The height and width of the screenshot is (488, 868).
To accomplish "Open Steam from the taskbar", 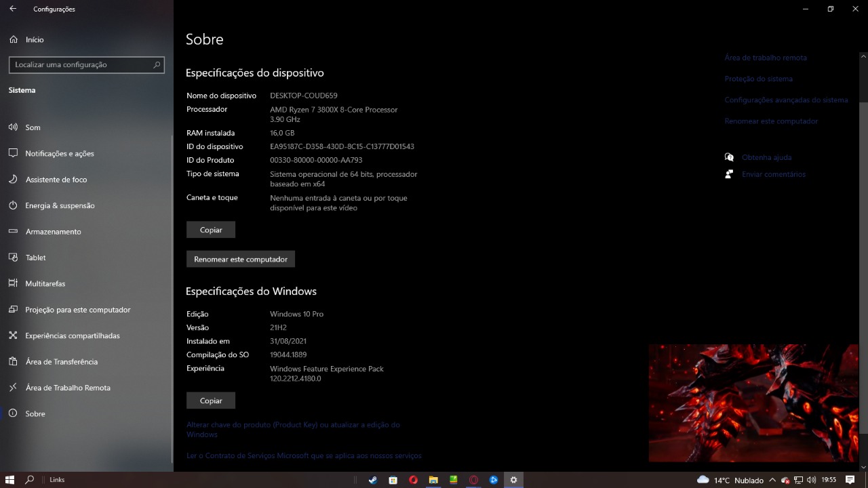I will pyautogui.click(x=372, y=480).
